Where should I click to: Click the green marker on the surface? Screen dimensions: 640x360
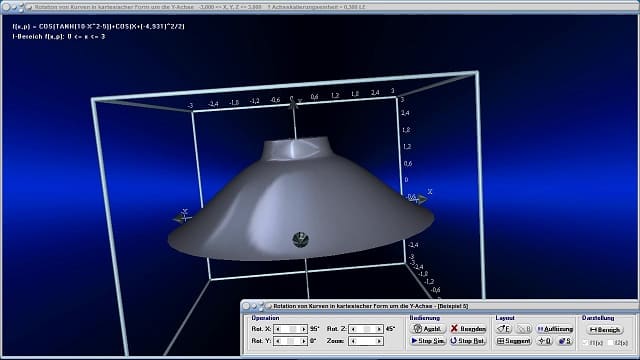pyautogui.click(x=301, y=240)
